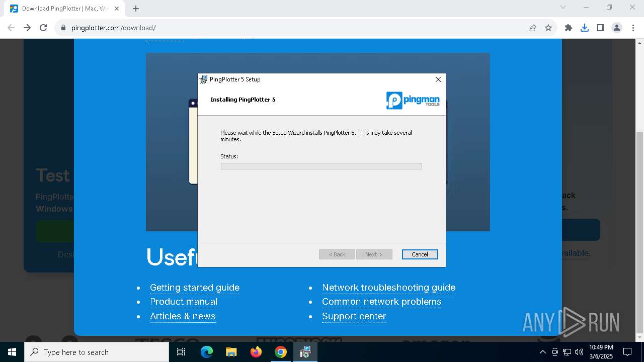The width and height of the screenshot is (644, 362).
Task: Open the Chrome downloads icon
Action: coord(585,28)
